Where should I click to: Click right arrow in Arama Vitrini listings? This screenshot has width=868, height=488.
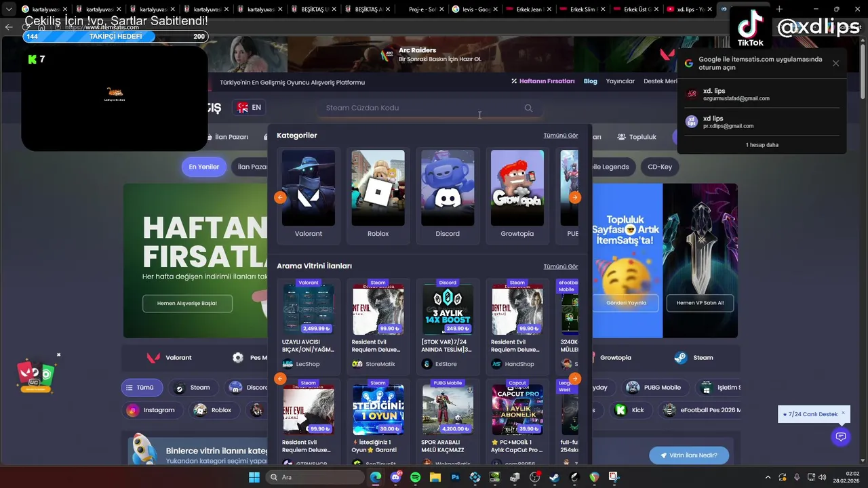[x=575, y=379]
